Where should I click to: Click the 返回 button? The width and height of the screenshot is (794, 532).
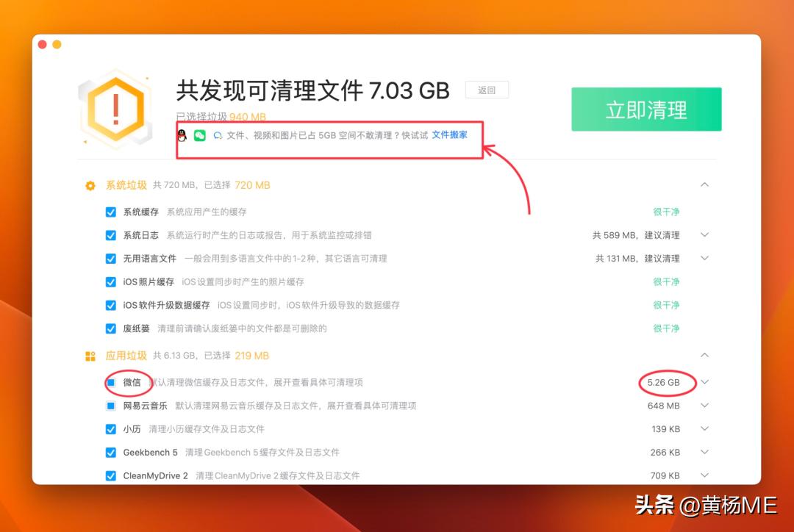[x=487, y=89]
